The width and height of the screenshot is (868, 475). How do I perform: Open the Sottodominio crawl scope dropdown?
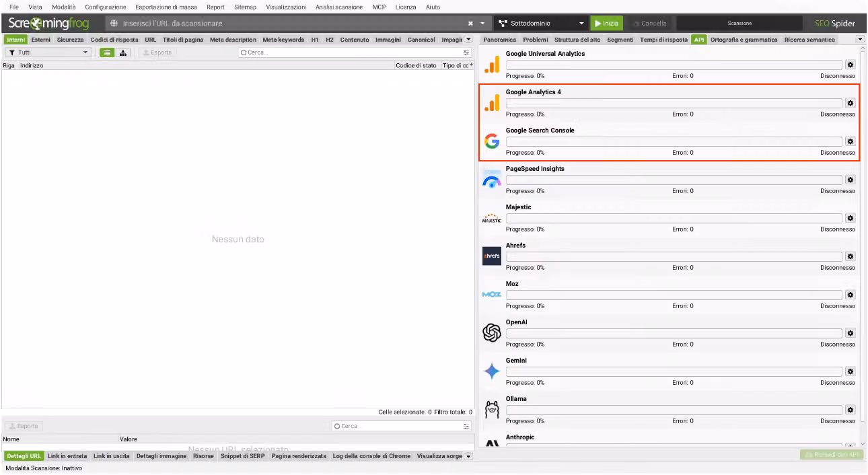pos(541,23)
